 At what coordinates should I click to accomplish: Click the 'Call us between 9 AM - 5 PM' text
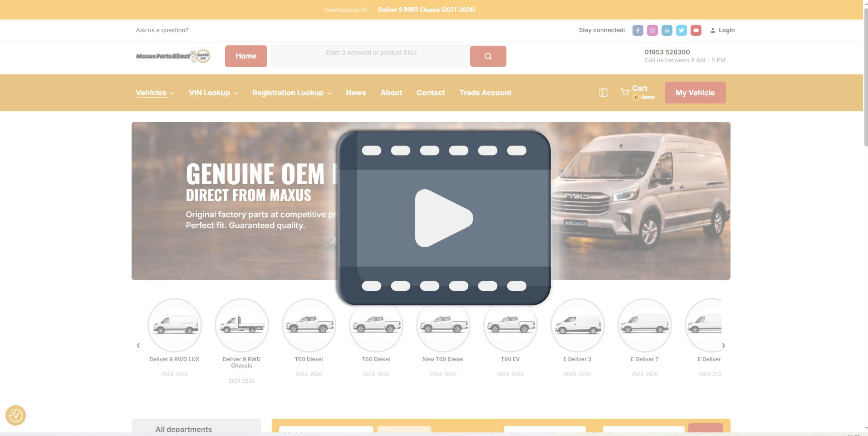[685, 60]
